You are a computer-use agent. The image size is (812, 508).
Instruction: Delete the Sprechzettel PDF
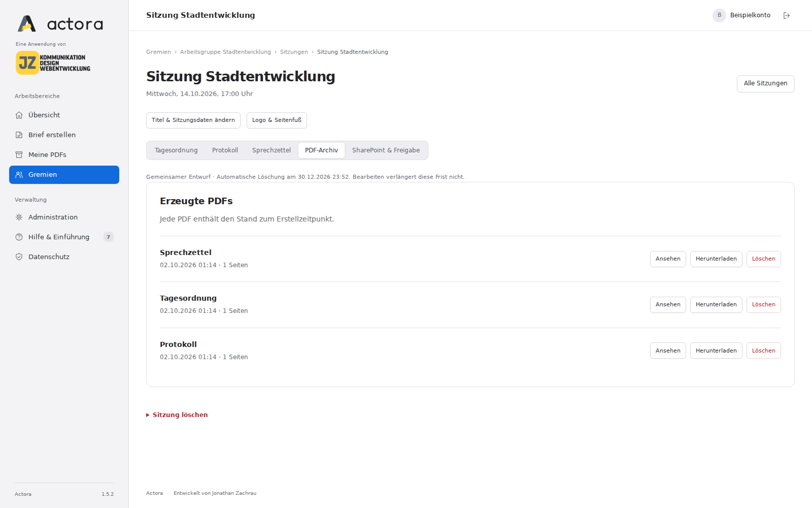point(763,259)
